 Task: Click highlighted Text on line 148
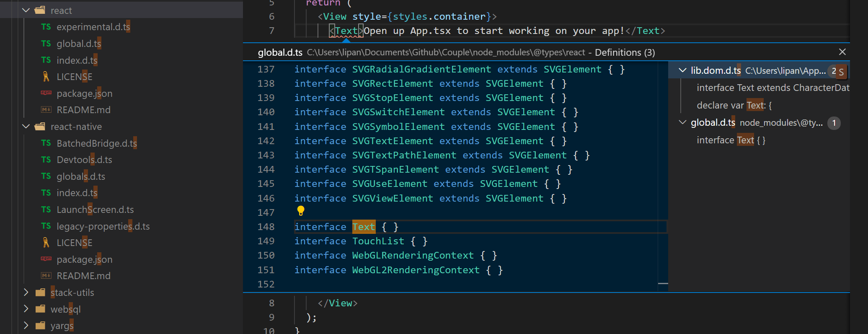click(364, 227)
